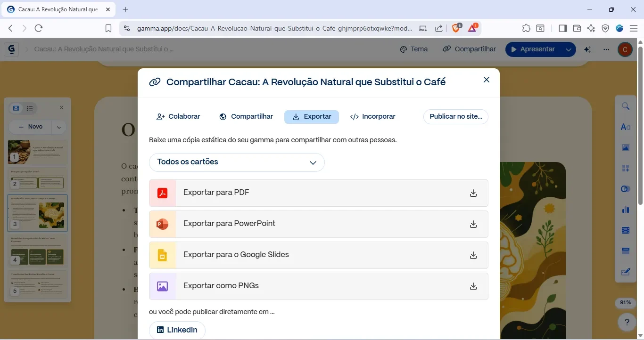This screenshot has width=644, height=340.
Task: Open Brave wallet icon
Action: pyautogui.click(x=577, y=28)
